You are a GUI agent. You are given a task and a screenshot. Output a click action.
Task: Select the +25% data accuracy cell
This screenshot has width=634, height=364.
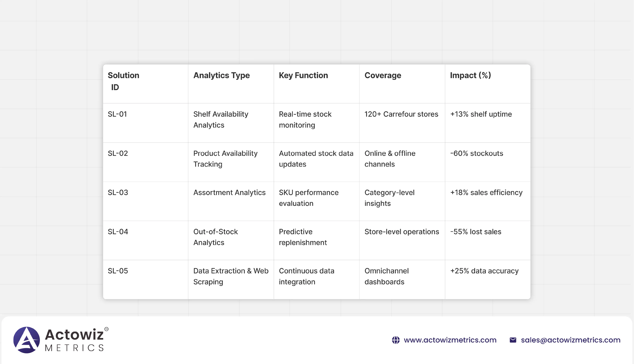[484, 271]
